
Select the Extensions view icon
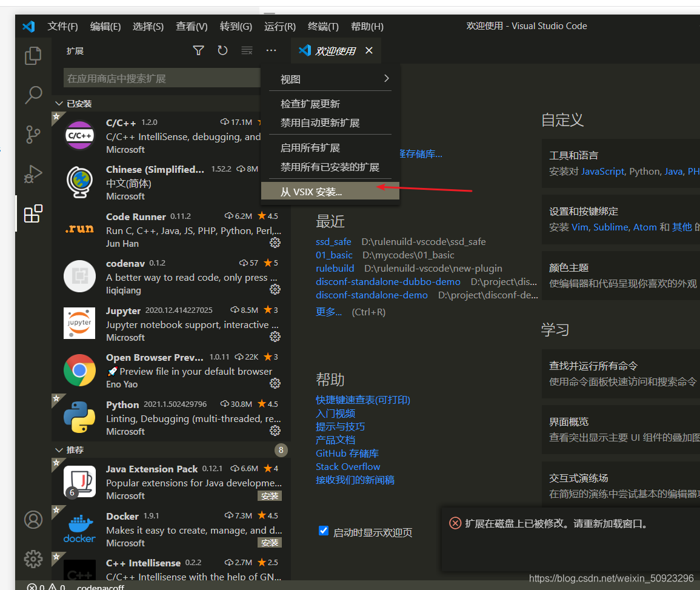click(33, 213)
